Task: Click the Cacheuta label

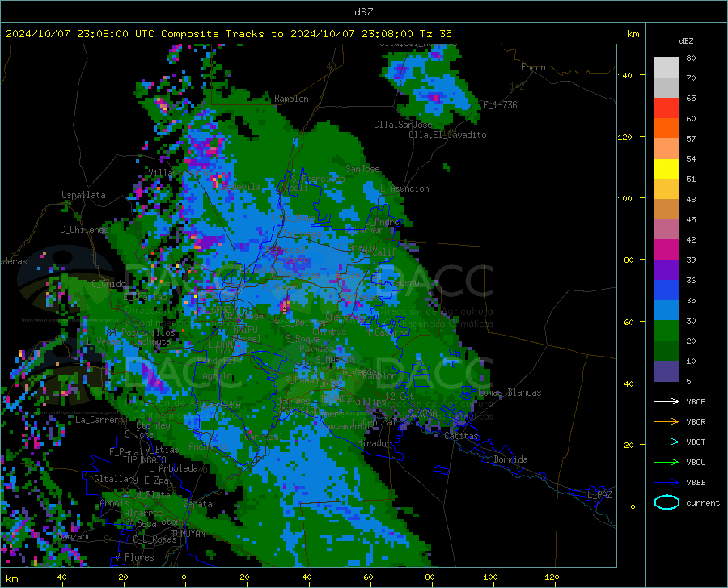Action: click(x=151, y=341)
